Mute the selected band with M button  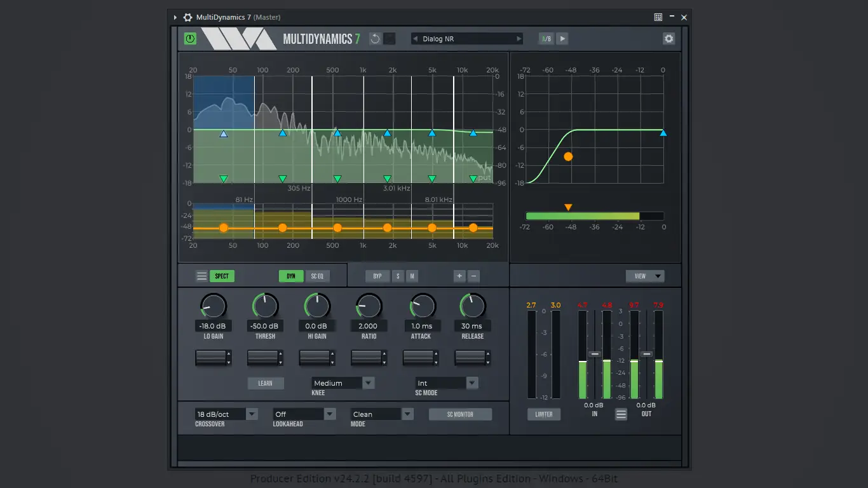pyautogui.click(x=412, y=276)
